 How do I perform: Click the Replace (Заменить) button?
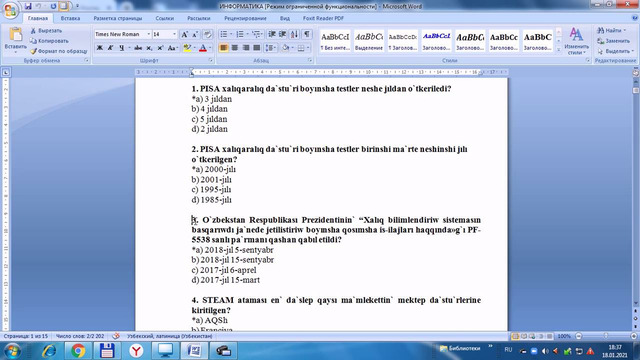pos(613,41)
